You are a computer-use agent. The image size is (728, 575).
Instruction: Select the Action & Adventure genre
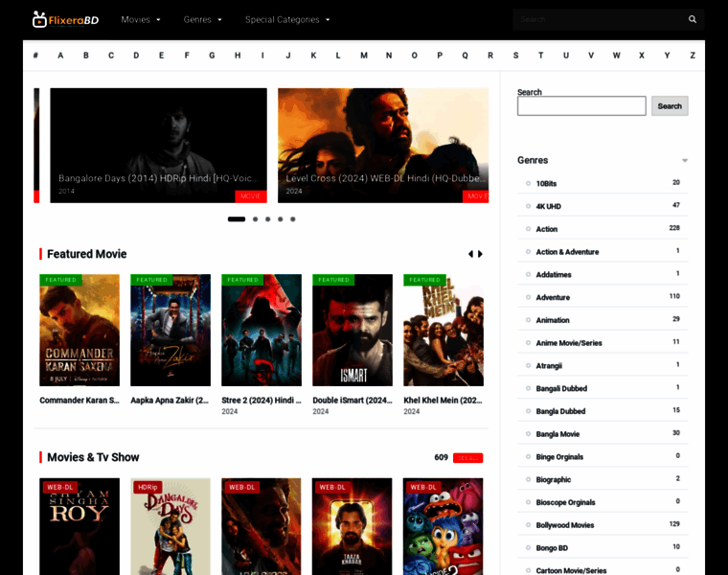click(x=567, y=252)
